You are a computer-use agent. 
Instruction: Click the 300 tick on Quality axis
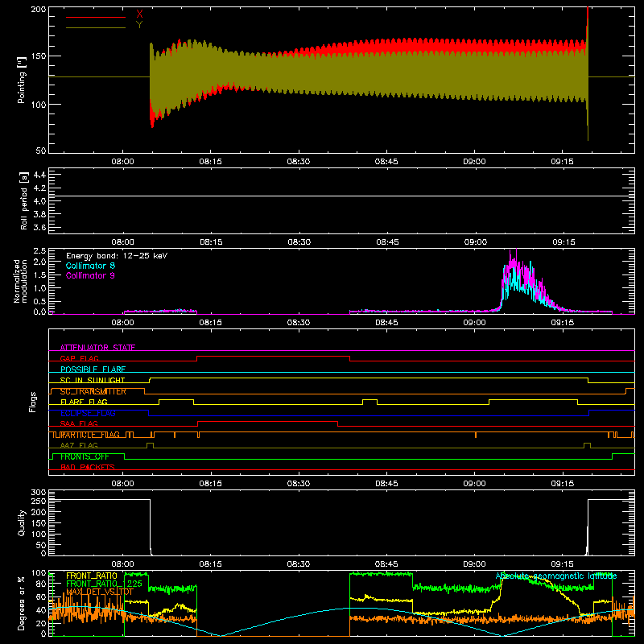(39, 493)
